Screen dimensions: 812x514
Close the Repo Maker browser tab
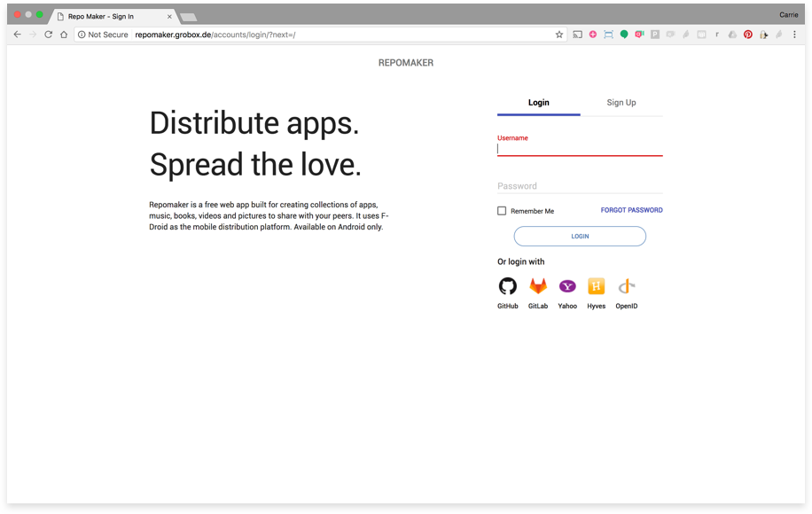pyautogui.click(x=169, y=16)
